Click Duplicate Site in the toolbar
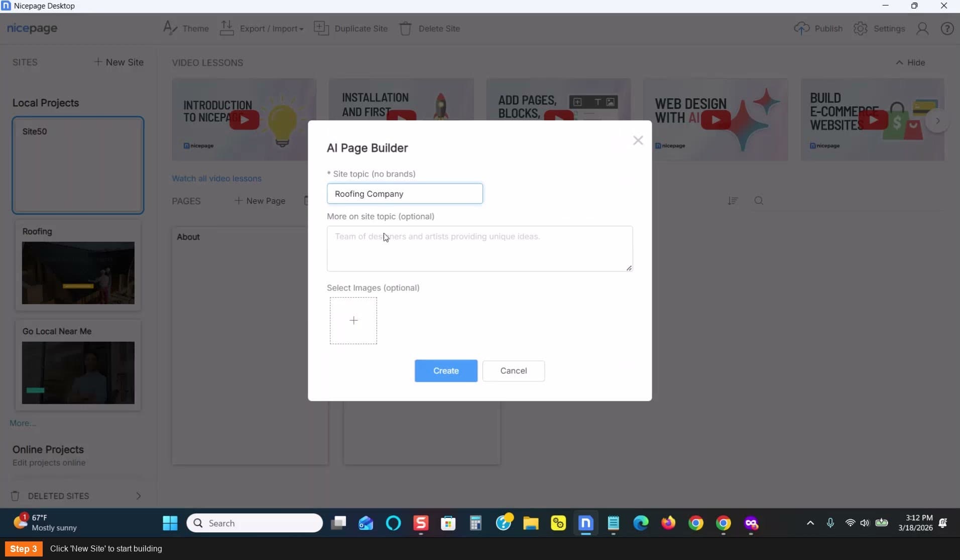The image size is (960, 560). point(350,29)
